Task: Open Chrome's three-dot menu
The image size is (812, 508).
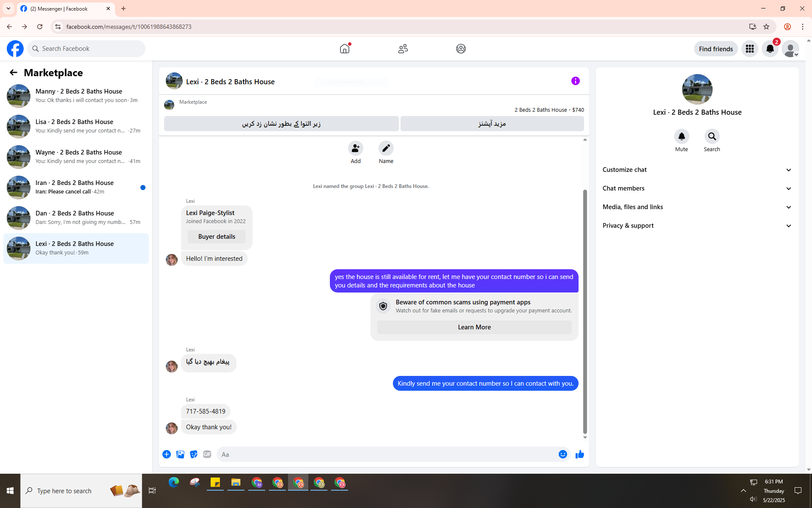Action: pyautogui.click(x=803, y=27)
